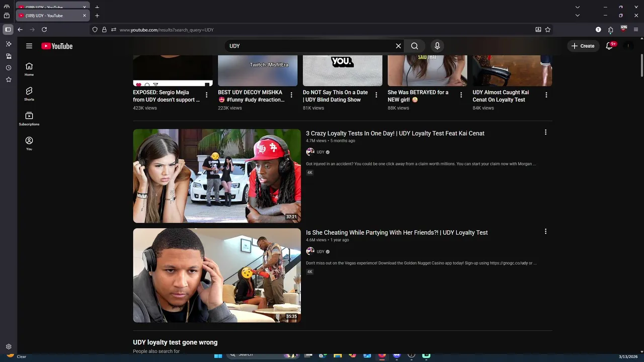Open the history clock in browser sidebar
This screenshot has height=362, width=644.
pyautogui.click(x=9, y=68)
